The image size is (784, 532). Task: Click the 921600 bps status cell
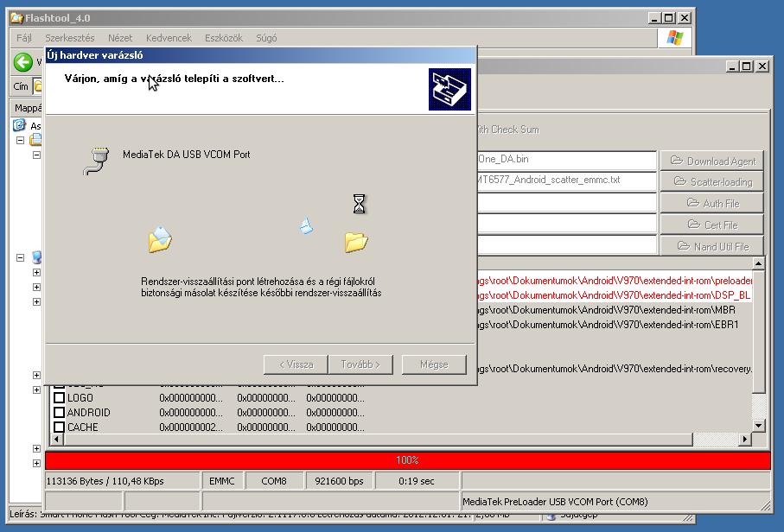tap(339, 481)
